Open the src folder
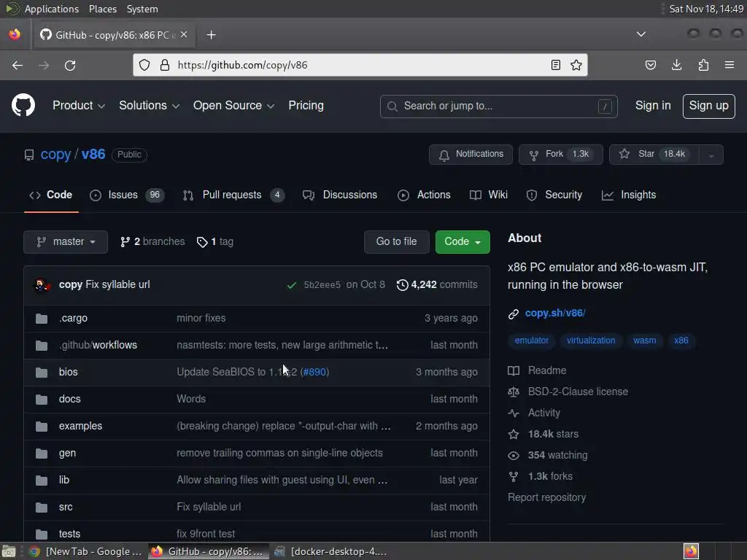 tap(66, 507)
